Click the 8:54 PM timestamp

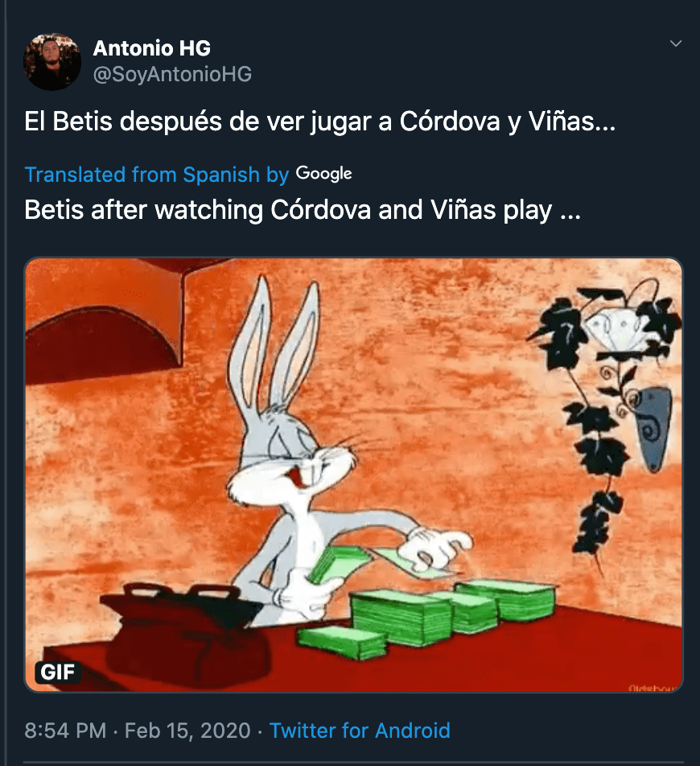point(65,731)
